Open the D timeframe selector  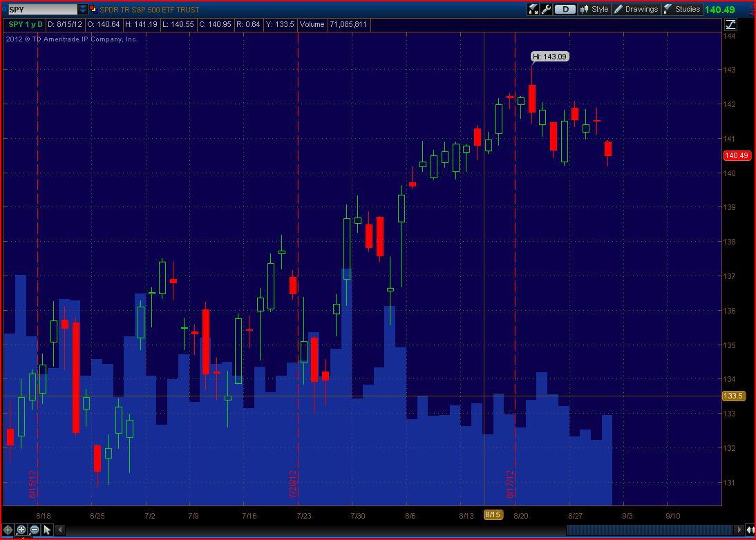(x=565, y=9)
